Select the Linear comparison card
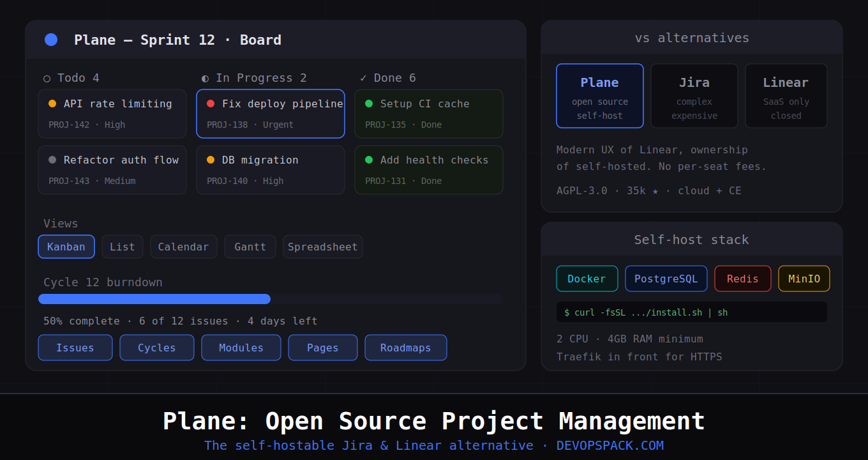This screenshot has height=460, width=868. pos(786,96)
